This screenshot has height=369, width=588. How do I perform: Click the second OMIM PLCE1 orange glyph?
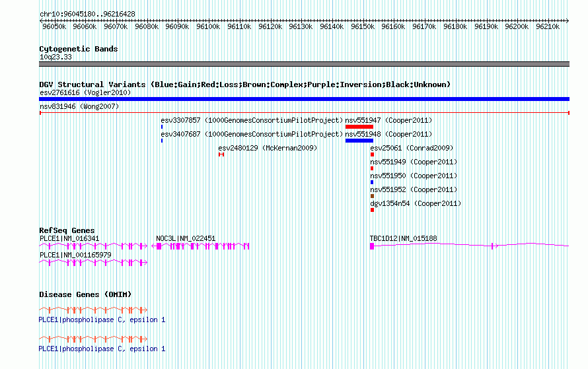pyautogui.click(x=93, y=339)
